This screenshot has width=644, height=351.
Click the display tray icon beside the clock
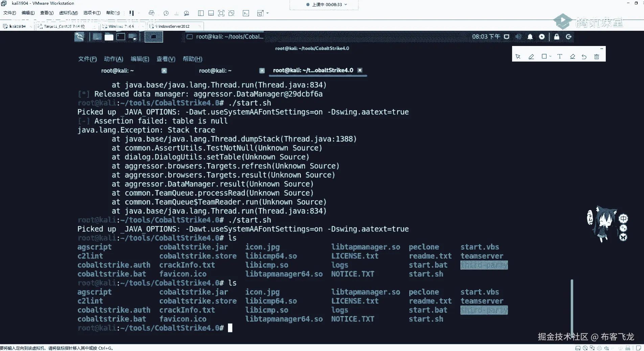[x=507, y=37]
